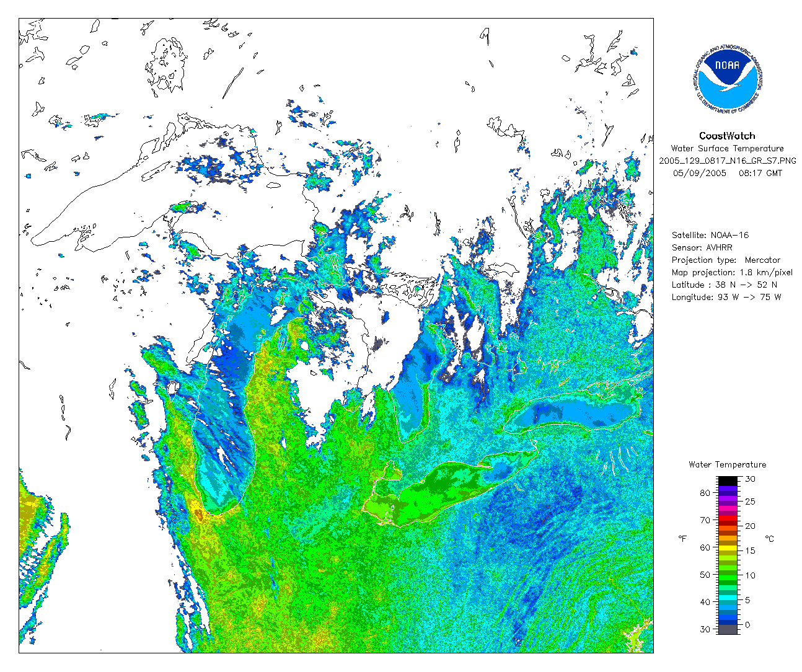The height and width of the screenshot is (672, 802).
Task: Select the "Latitude : 38 N -> 52 N" line
Action: point(725,285)
